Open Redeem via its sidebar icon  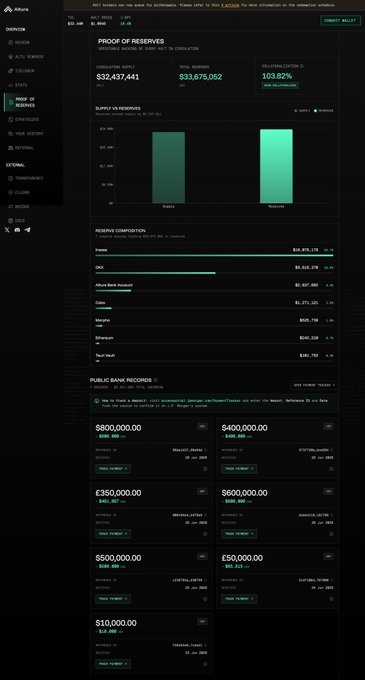tap(11, 42)
